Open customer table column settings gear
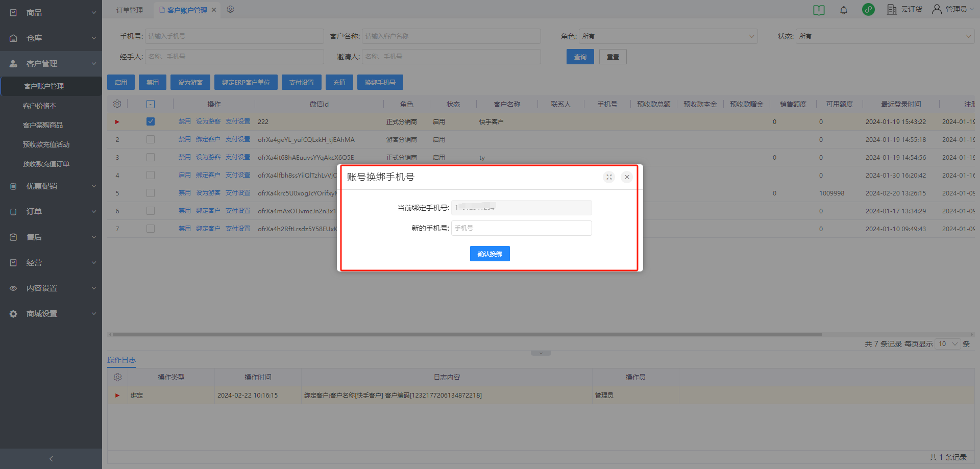This screenshot has width=980, height=469. [x=117, y=104]
